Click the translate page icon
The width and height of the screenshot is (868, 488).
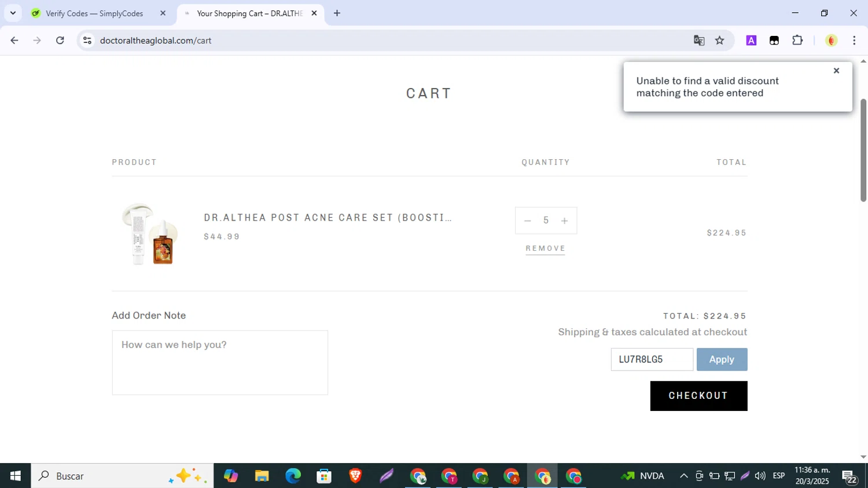point(699,41)
